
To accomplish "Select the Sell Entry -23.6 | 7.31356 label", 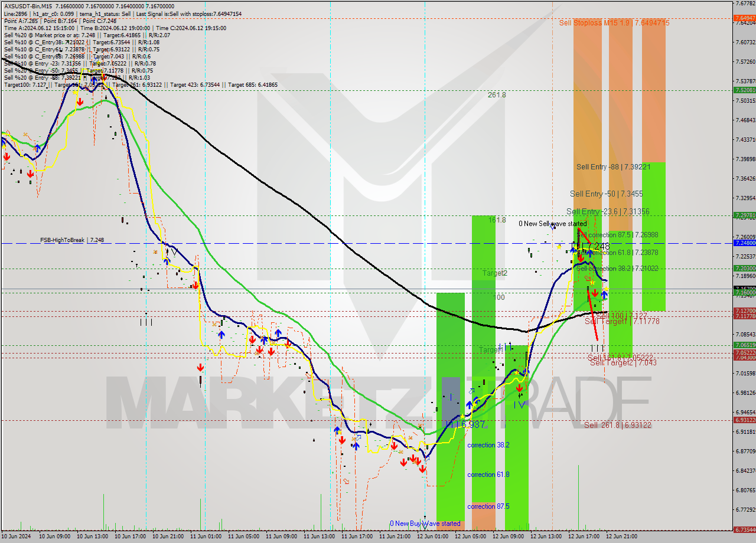I will point(608,211).
